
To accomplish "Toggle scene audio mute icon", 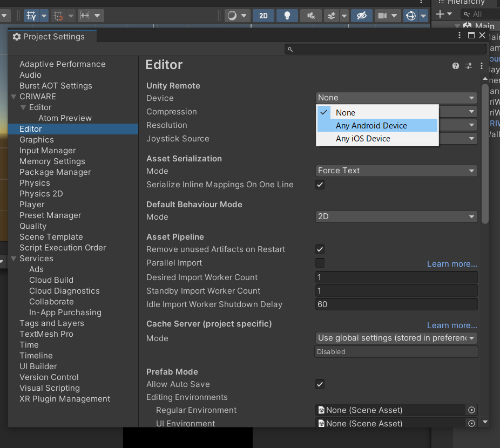I will (311, 16).
